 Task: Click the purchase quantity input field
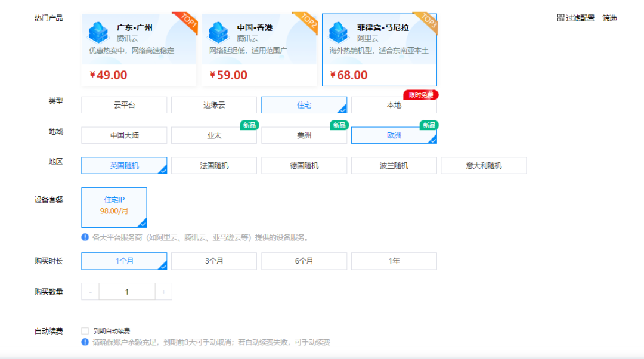127,292
